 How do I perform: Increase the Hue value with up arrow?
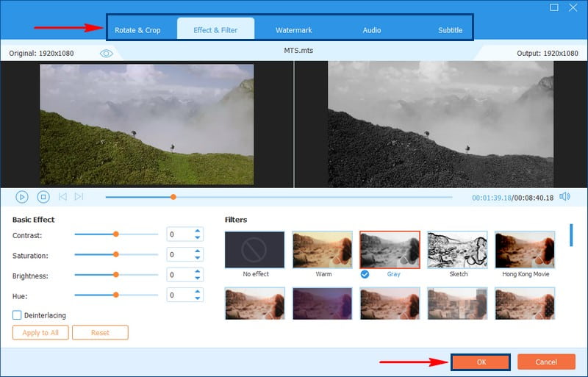pos(198,292)
